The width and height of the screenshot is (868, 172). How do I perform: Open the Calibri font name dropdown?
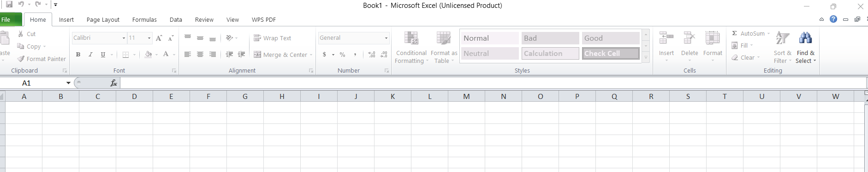(x=124, y=38)
